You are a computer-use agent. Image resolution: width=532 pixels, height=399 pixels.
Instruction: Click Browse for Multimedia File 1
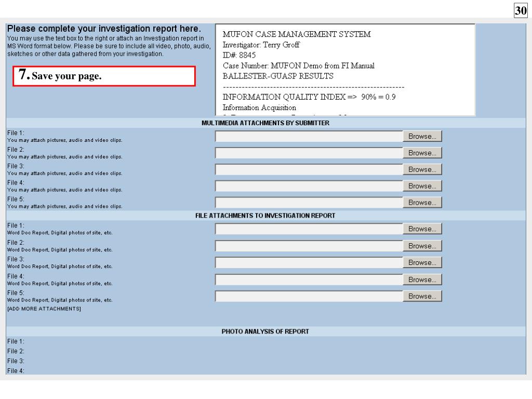[x=422, y=137]
